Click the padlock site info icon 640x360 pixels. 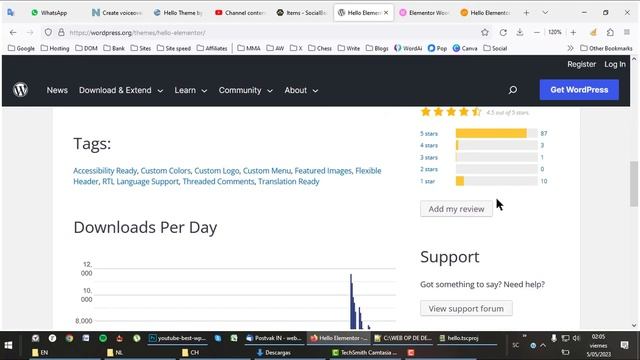[61, 32]
